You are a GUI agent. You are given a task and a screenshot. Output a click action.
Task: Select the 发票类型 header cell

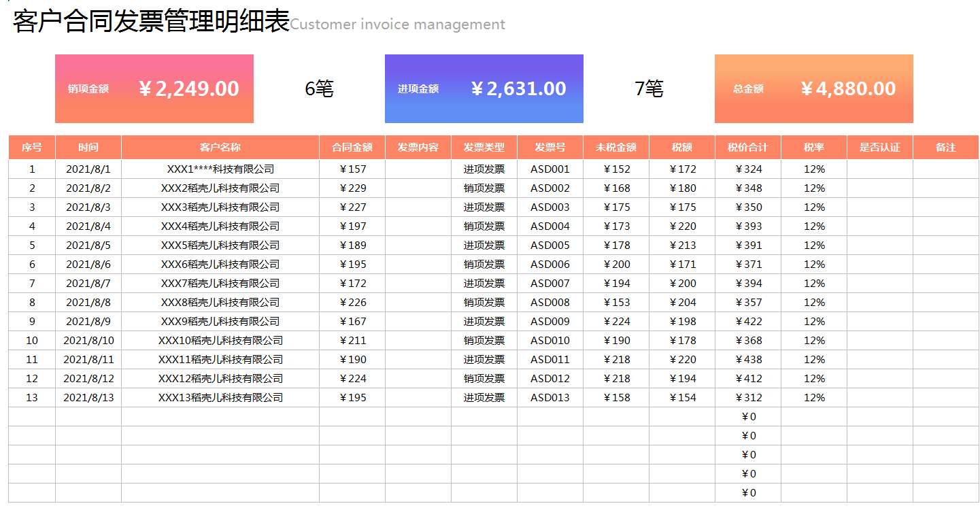coord(484,148)
